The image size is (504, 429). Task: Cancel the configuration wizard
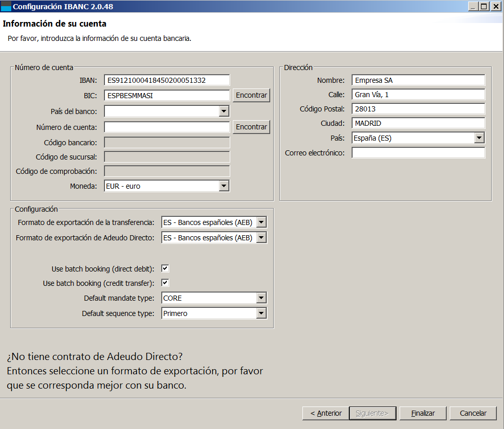click(473, 413)
